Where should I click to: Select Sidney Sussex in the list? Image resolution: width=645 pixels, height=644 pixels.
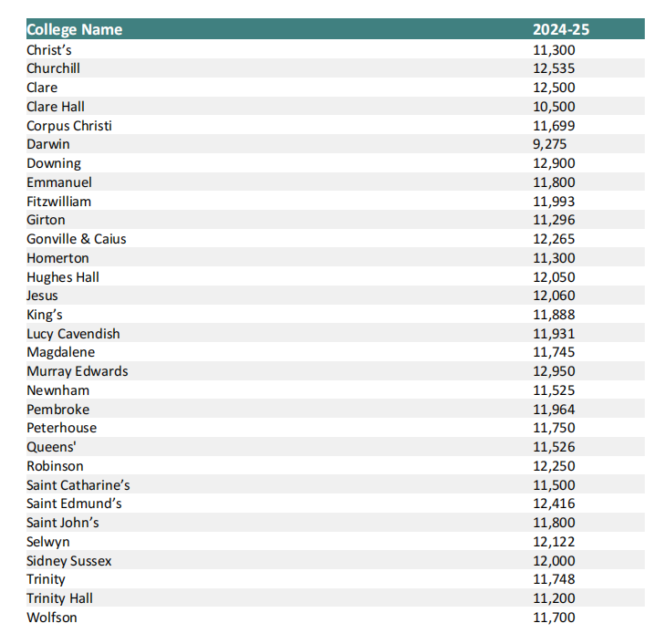click(x=69, y=561)
